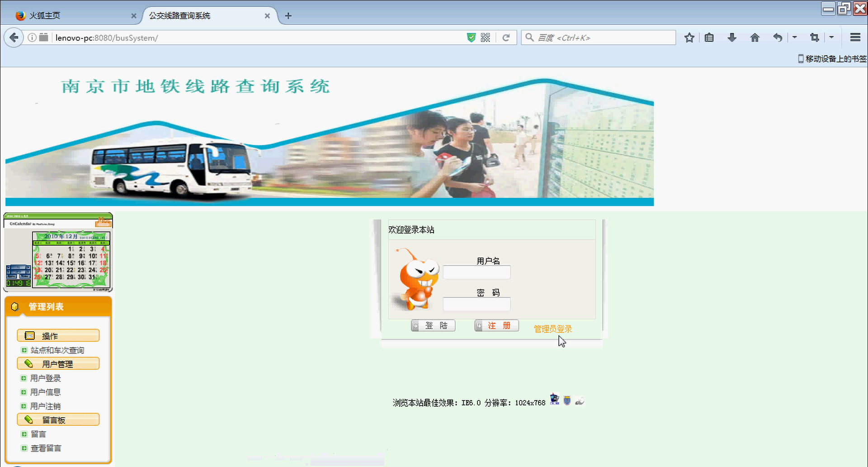The height and width of the screenshot is (467, 868).
Task: Click the 注册 register button
Action: coord(496,326)
